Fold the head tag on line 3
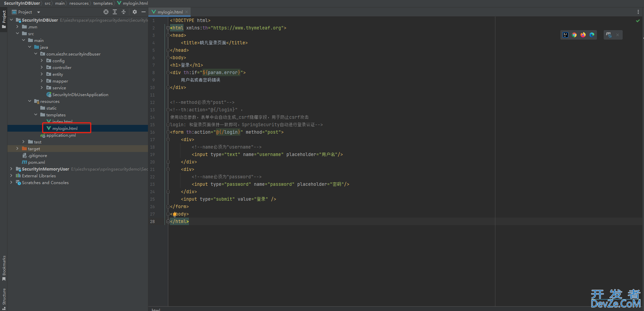Viewport: 644px width, 311px height. [168, 36]
